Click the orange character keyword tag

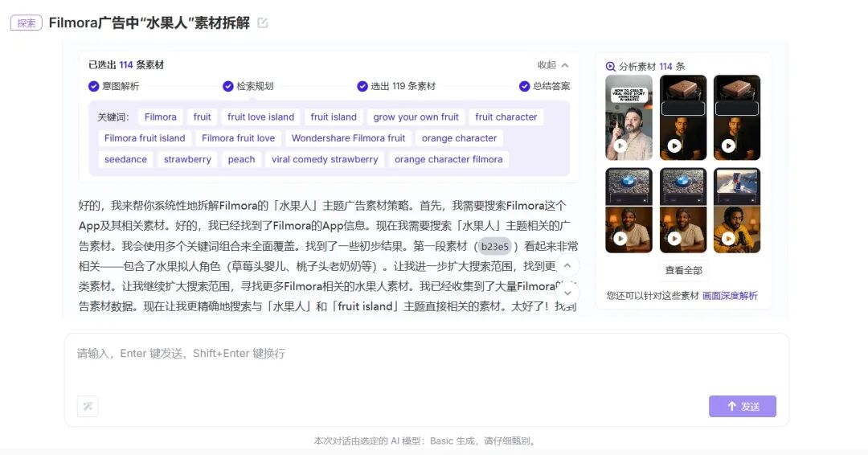[x=459, y=137]
